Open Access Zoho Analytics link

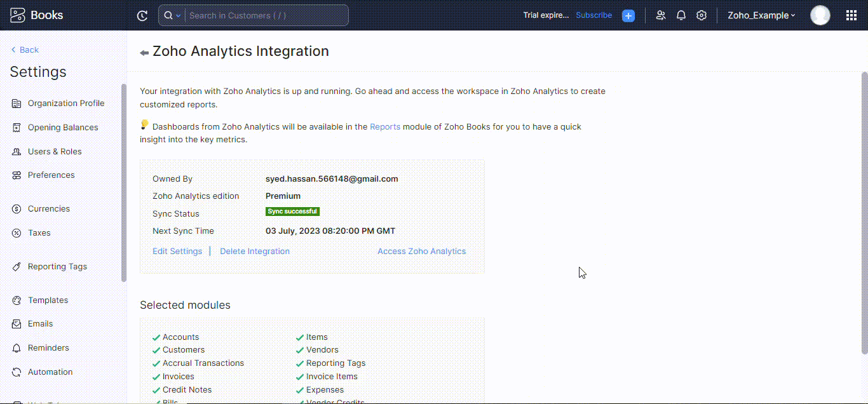click(421, 251)
